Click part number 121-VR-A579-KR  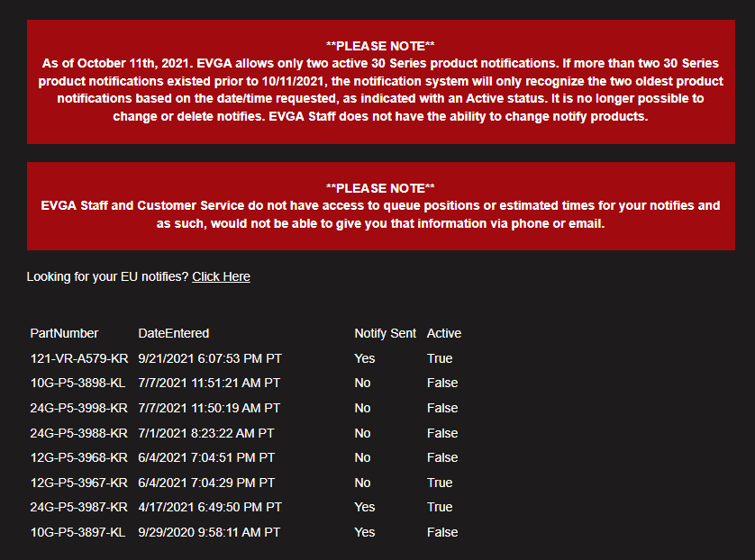coord(78,358)
